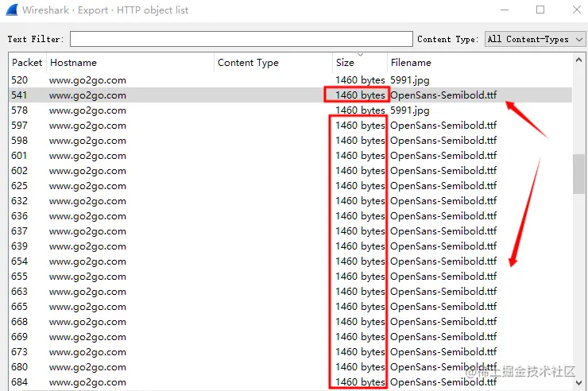Select packet 578 row

pyautogui.click(x=291, y=110)
